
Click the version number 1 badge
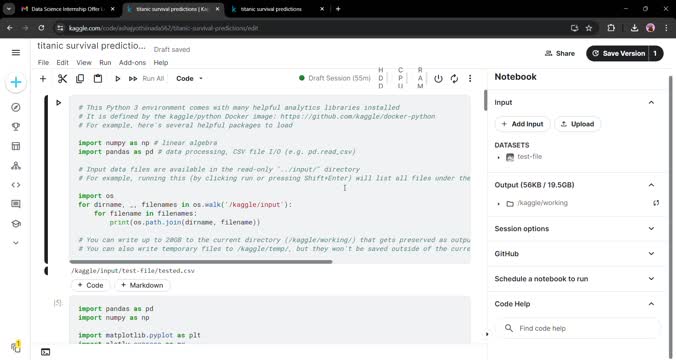tap(655, 53)
